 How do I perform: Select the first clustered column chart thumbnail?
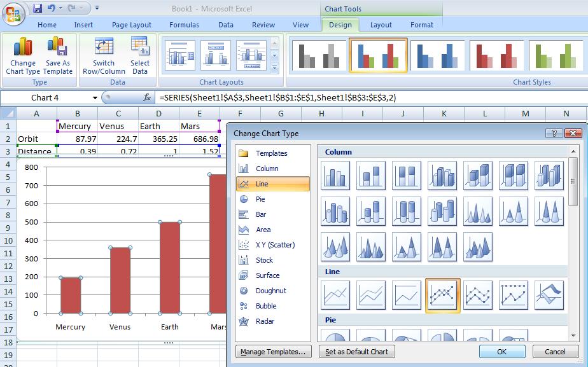coord(335,176)
